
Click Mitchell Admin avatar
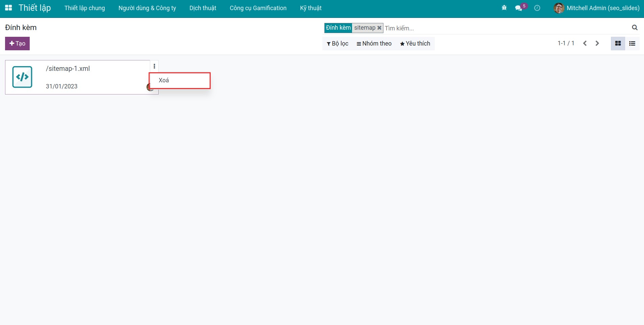click(559, 8)
